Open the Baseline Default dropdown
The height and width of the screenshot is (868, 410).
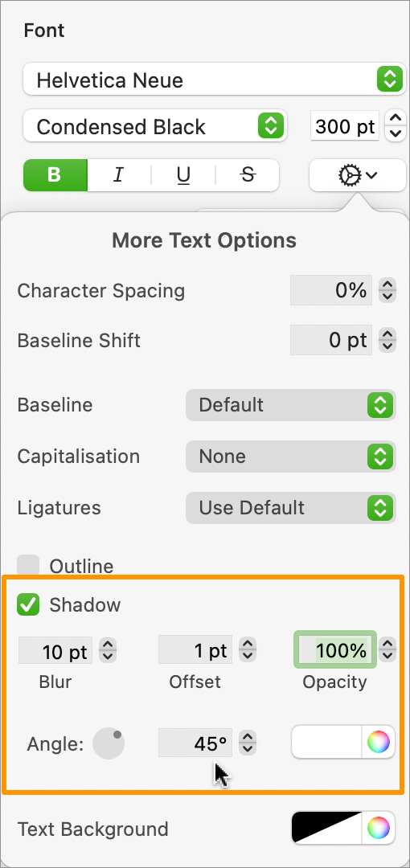[291, 405]
